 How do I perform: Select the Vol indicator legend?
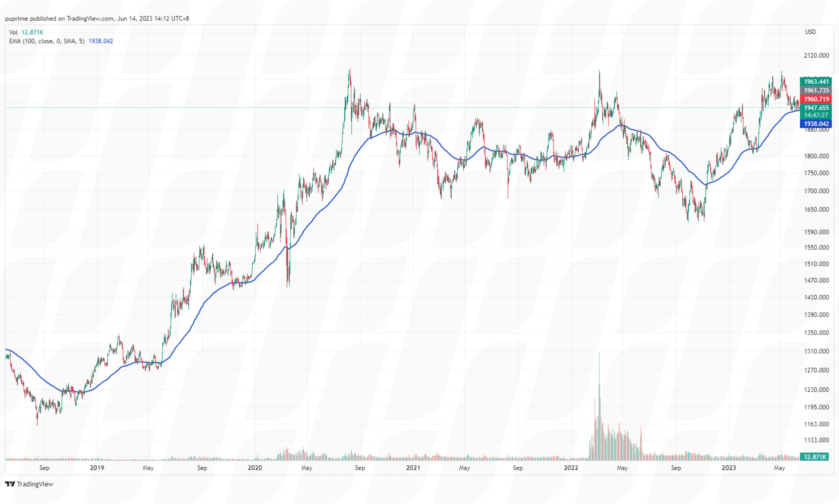point(13,32)
